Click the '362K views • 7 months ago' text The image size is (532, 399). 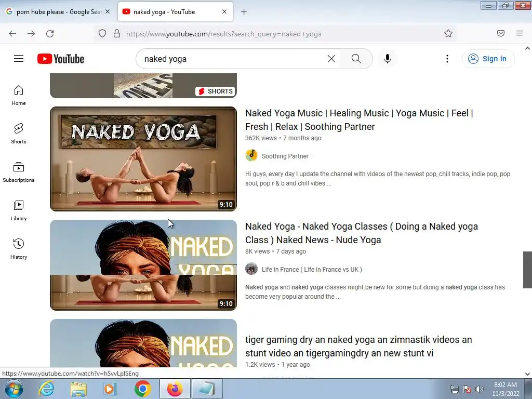coord(283,138)
